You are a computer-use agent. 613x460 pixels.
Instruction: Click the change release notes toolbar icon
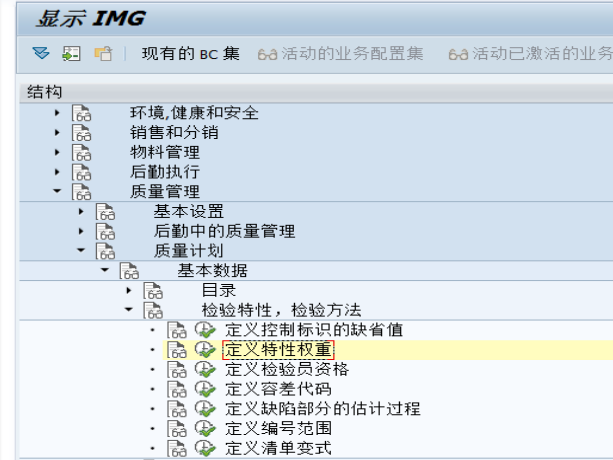click(104, 54)
